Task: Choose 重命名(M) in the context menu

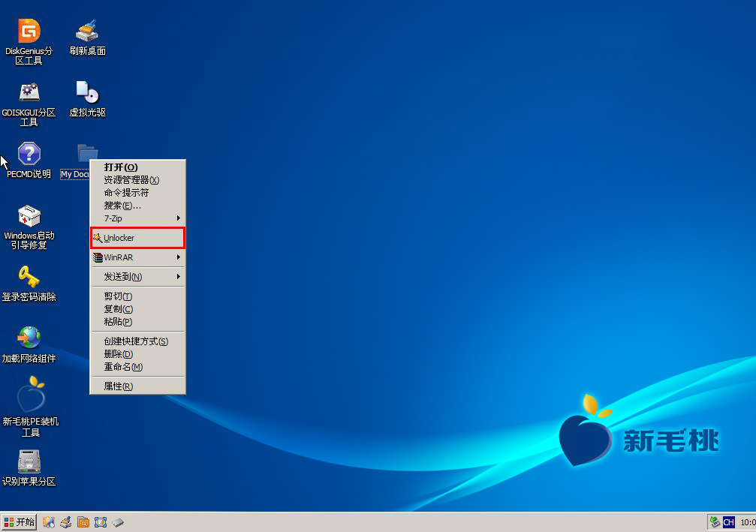Action: (138, 367)
